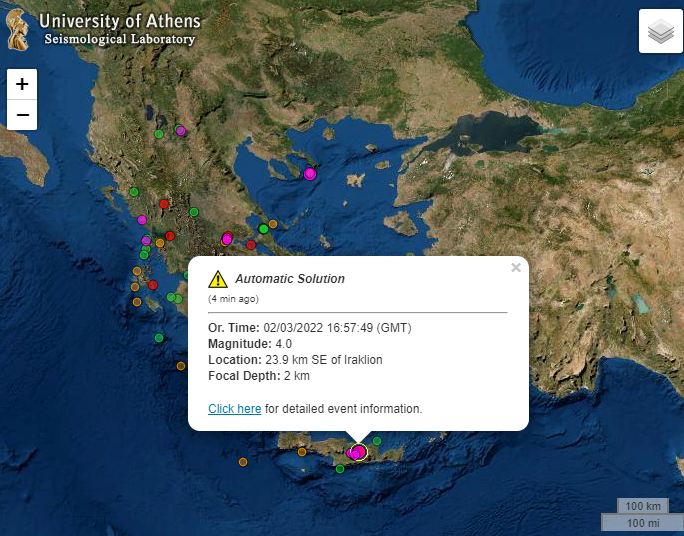Click the yellow warning triangle icon
The width and height of the screenshot is (684, 536).
point(218,280)
